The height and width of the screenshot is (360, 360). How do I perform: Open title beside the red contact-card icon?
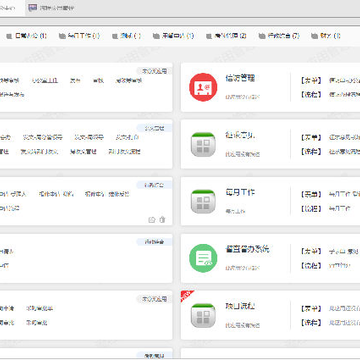[x=240, y=78]
